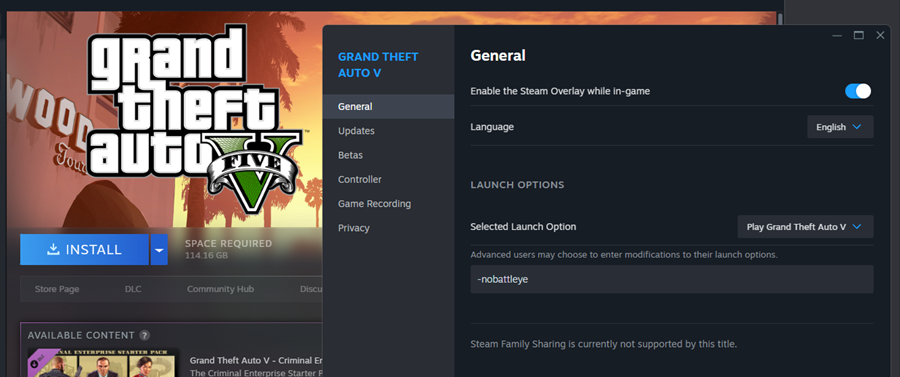Open the Betas settings tab
This screenshot has height=377, width=900.
[x=388, y=155]
